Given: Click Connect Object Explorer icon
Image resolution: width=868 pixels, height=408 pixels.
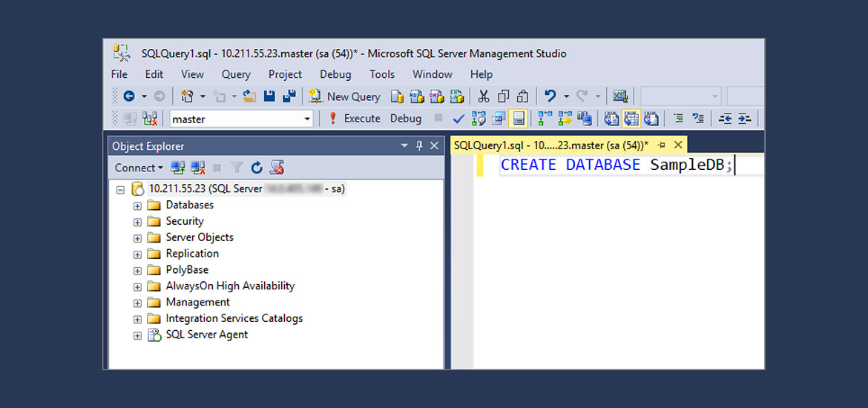Looking at the screenshot, I should 178,167.
